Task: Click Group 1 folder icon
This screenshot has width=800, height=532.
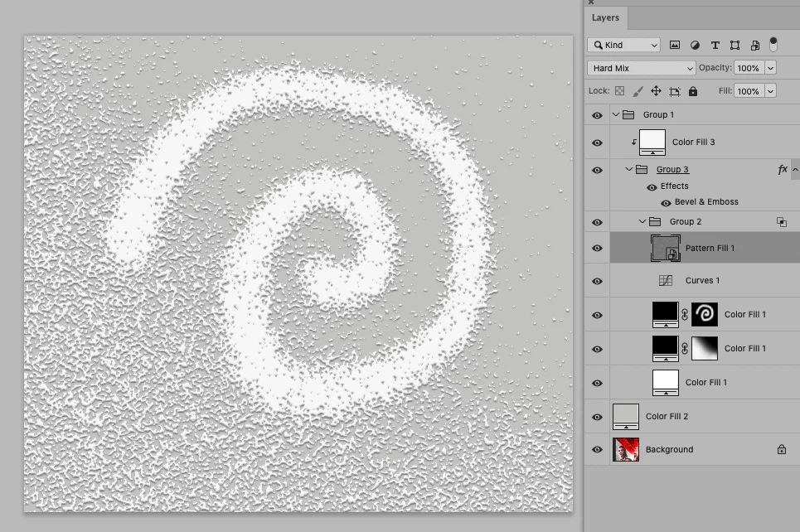Action: pyautogui.click(x=628, y=114)
